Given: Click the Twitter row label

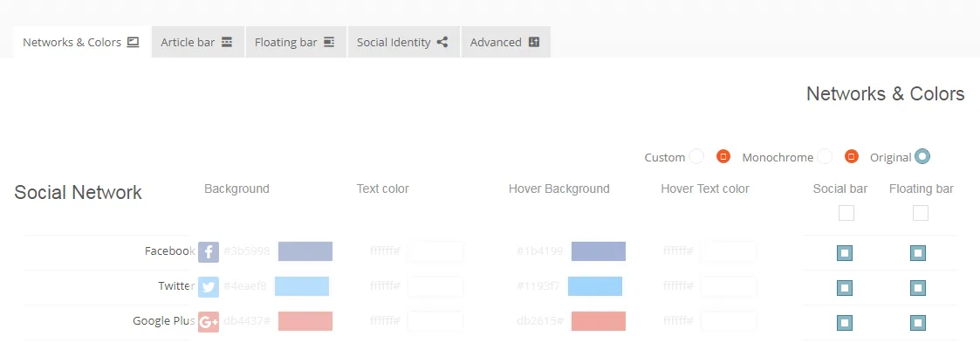Looking at the screenshot, I should click(177, 286).
